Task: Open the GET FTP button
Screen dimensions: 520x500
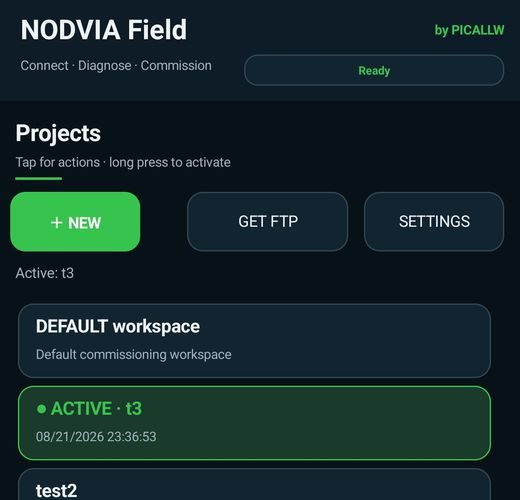Action: tap(268, 222)
